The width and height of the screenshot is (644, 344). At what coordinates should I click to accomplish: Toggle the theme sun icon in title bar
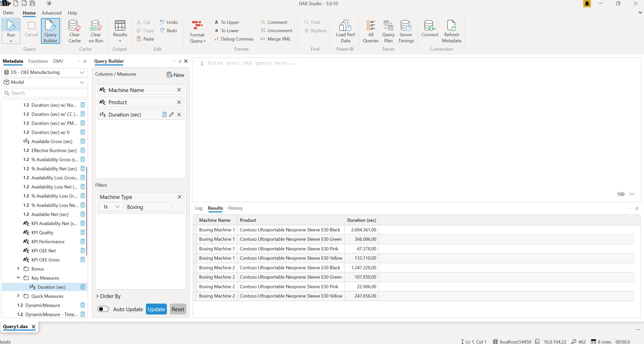(x=49, y=3)
